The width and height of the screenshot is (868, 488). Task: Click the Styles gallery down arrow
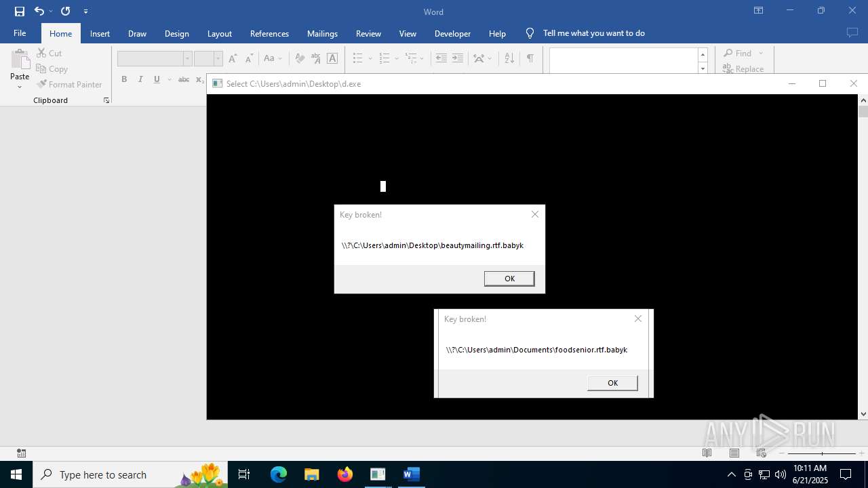[x=703, y=68]
